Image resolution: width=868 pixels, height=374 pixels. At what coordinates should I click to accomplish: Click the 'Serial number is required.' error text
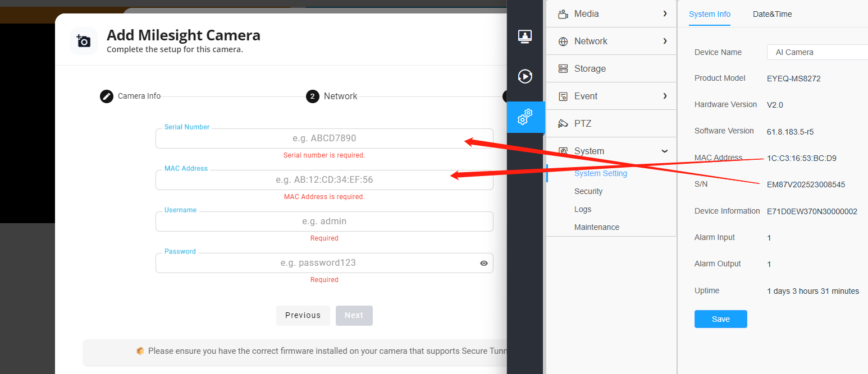point(325,155)
